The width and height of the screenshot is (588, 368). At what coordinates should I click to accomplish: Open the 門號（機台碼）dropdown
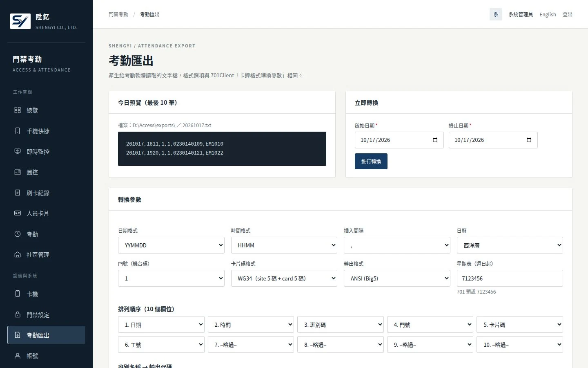171,278
